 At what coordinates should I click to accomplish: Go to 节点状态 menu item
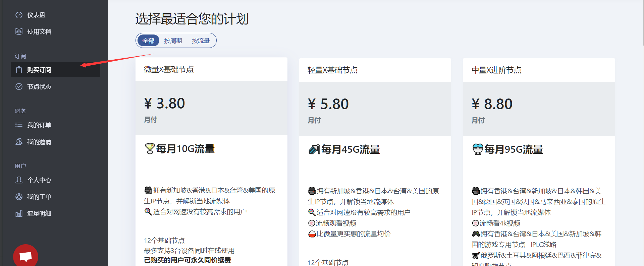39,87
